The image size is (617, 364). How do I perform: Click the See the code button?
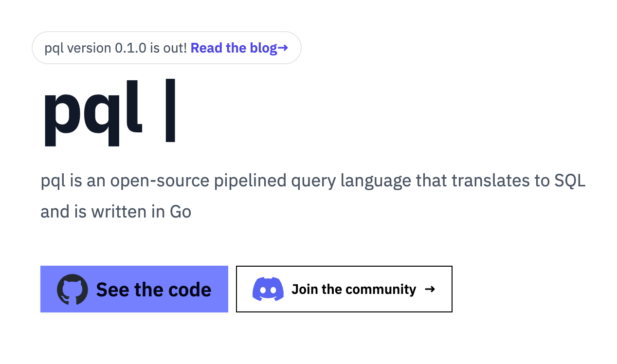[134, 289]
